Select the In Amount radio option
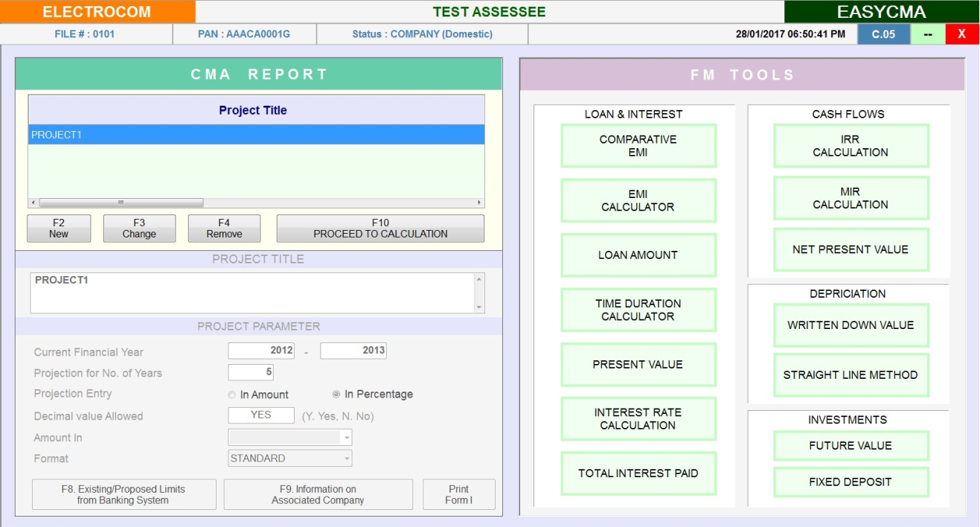The width and height of the screenshot is (980, 527). click(x=232, y=395)
